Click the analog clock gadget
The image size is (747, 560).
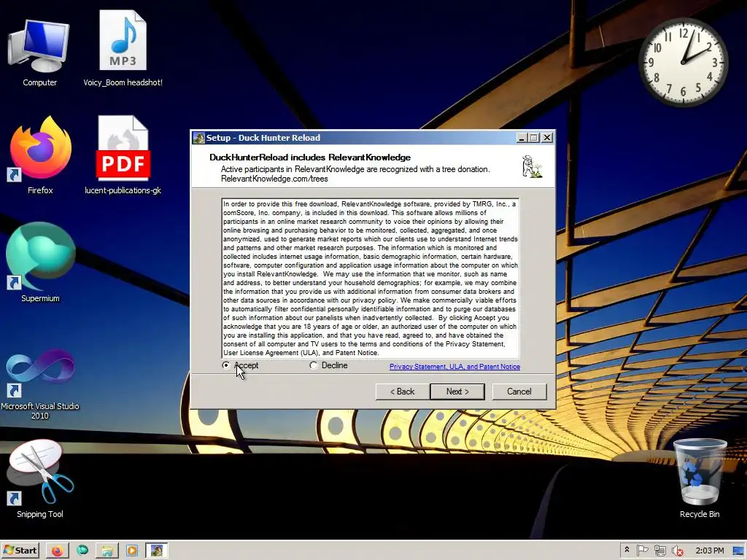(683, 63)
